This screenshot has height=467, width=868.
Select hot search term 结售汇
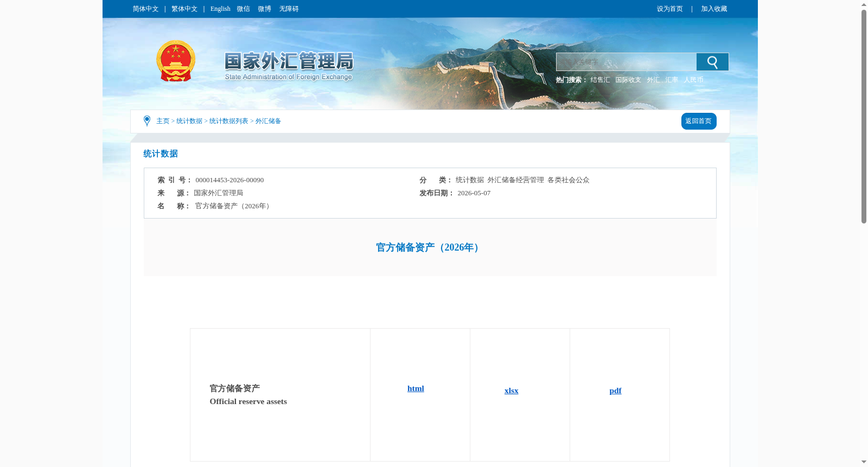(x=600, y=80)
